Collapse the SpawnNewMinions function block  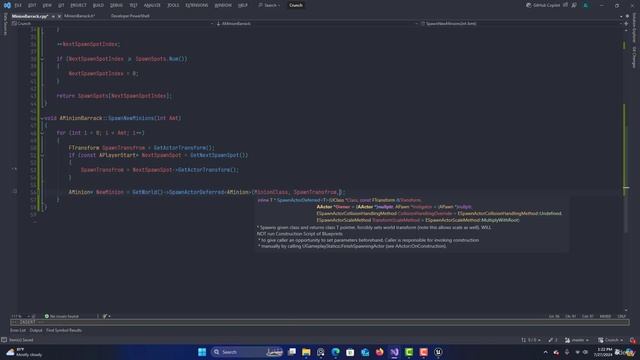click(x=42, y=118)
